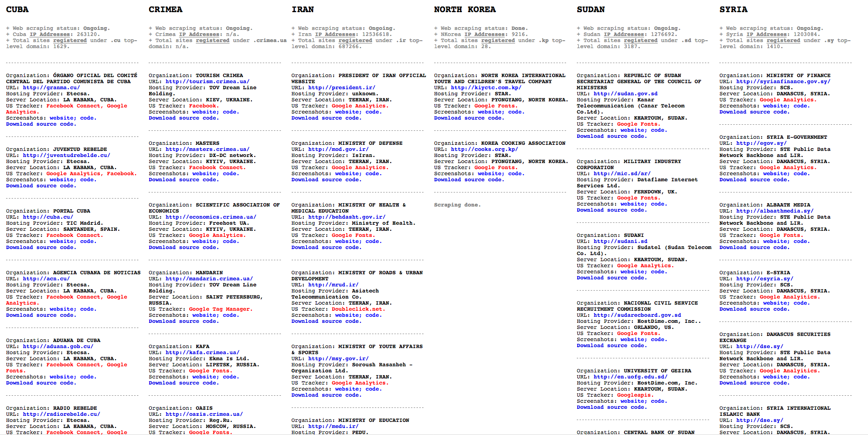868x435 pixels.
Task: Download source code for Ministry of Defense
Action: [x=326, y=179]
